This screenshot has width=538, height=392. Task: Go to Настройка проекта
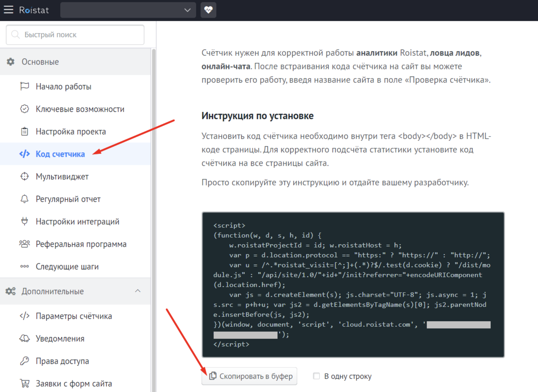(x=71, y=132)
